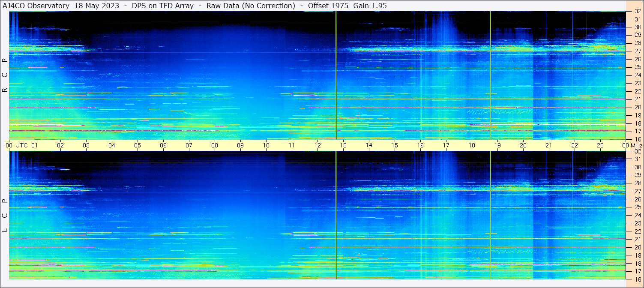Select the 19 hour tick on time axis
The image size is (644, 288).
(x=497, y=145)
